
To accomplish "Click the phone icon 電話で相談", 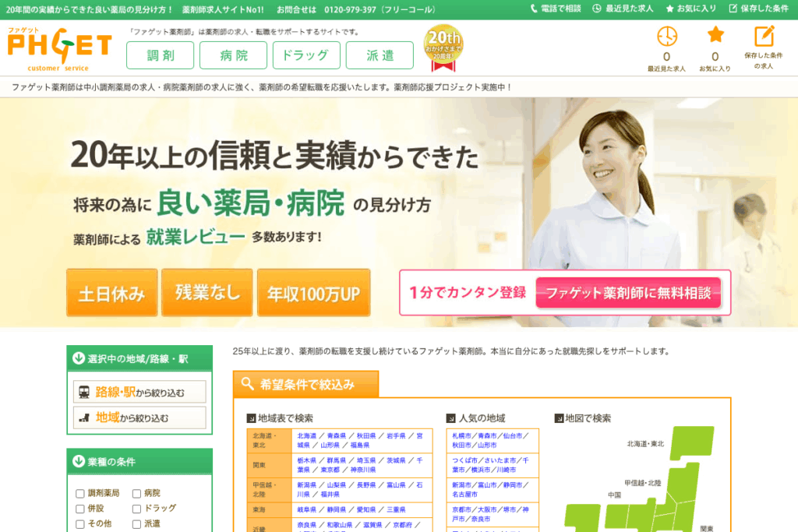I will 535,9.
